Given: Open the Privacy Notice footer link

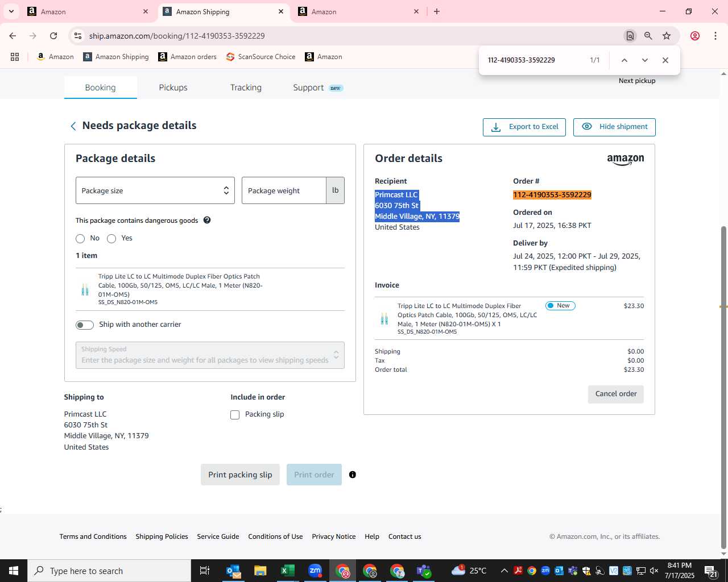Looking at the screenshot, I should point(334,537).
